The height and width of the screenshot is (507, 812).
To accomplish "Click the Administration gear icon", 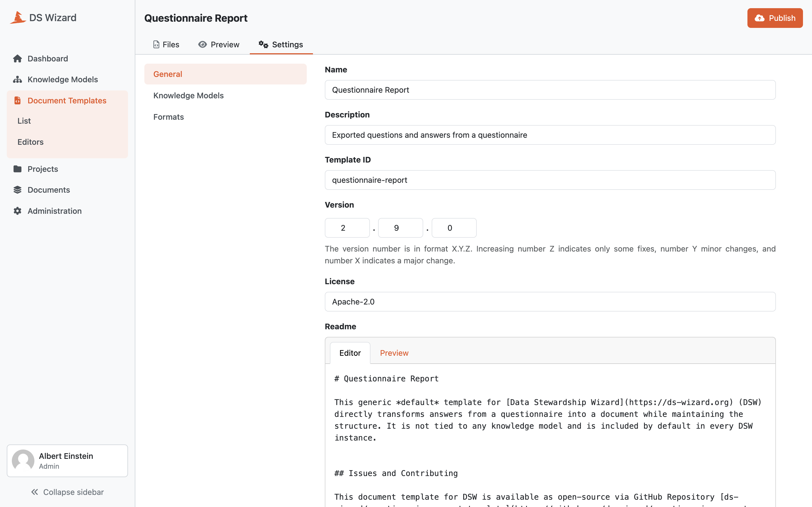I will pyautogui.click(x=17, y=211).
